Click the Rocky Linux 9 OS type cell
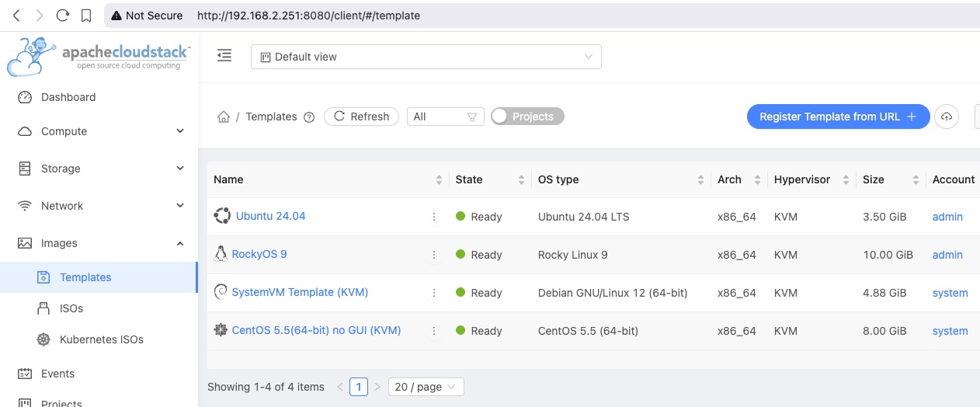This screenshot has width=980, height=407. 573,255
